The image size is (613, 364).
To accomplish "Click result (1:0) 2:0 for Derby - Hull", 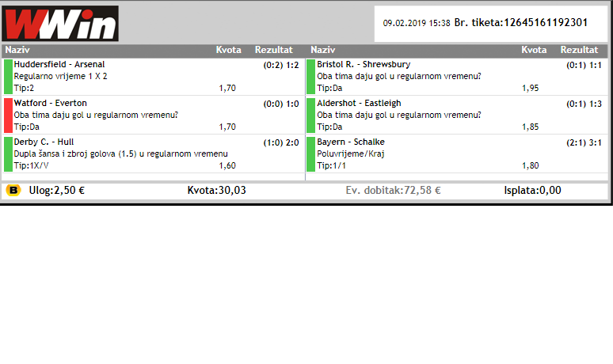I will tap(281, 142).
